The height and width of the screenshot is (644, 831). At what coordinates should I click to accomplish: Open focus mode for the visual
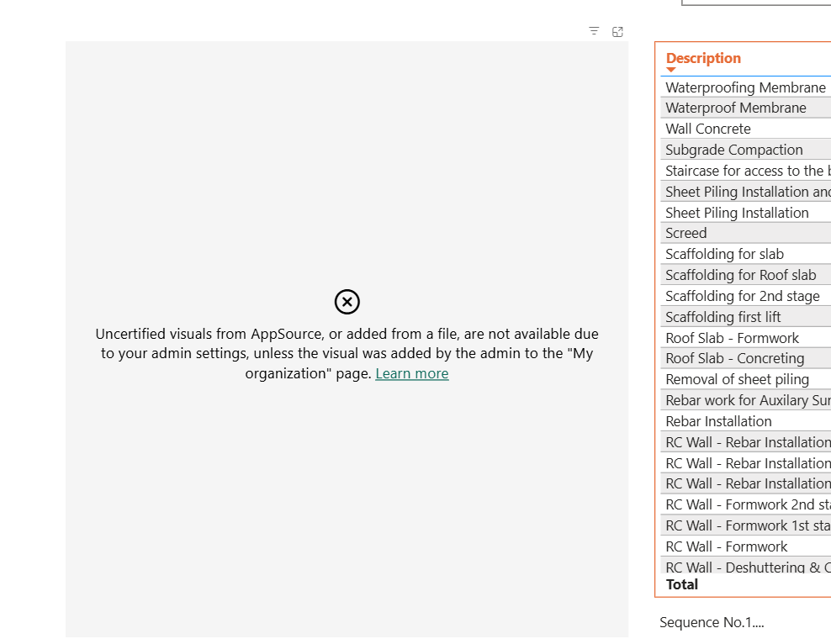617,32
